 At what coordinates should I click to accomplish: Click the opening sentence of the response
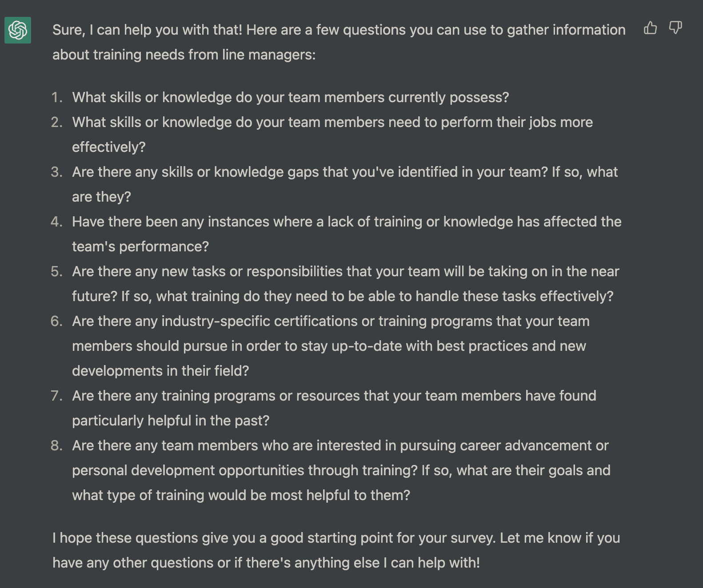coord(339,30)
